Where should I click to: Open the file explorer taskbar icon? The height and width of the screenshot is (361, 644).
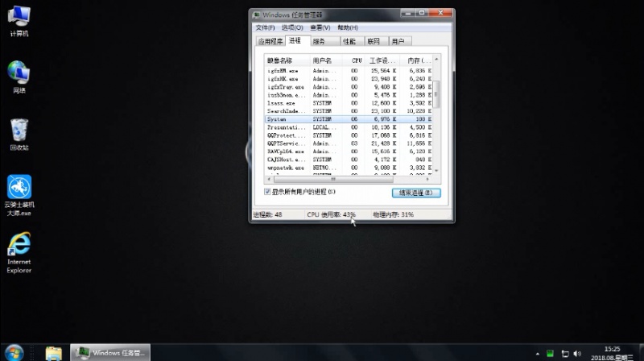(x=53, y=353)
